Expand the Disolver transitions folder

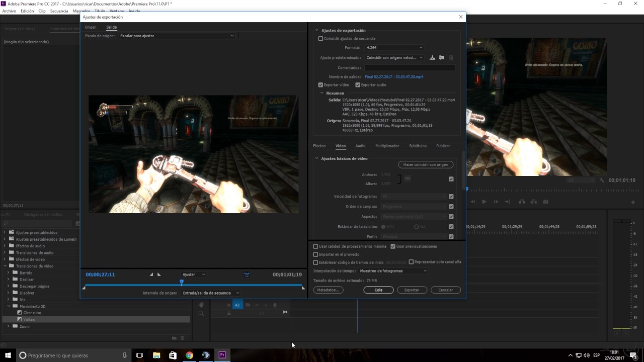tap(9, 293)
